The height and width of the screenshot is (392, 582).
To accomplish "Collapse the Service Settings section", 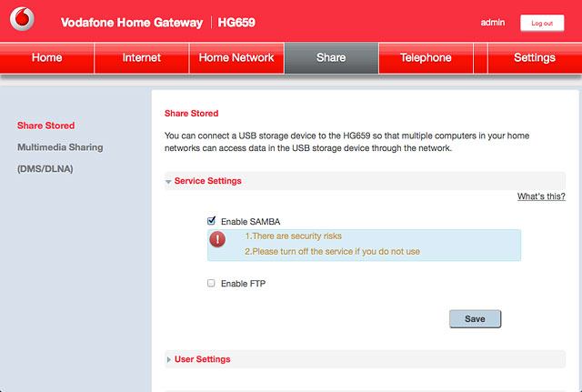I will (365, 181).
